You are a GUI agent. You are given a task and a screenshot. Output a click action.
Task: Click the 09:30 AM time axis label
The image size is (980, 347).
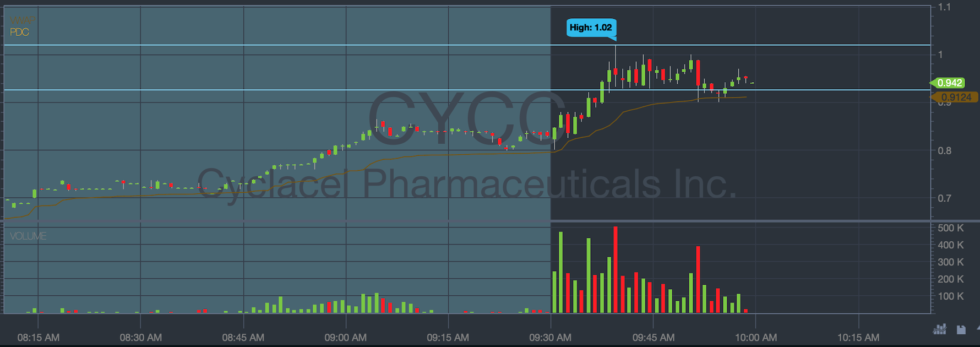point(550,337)
